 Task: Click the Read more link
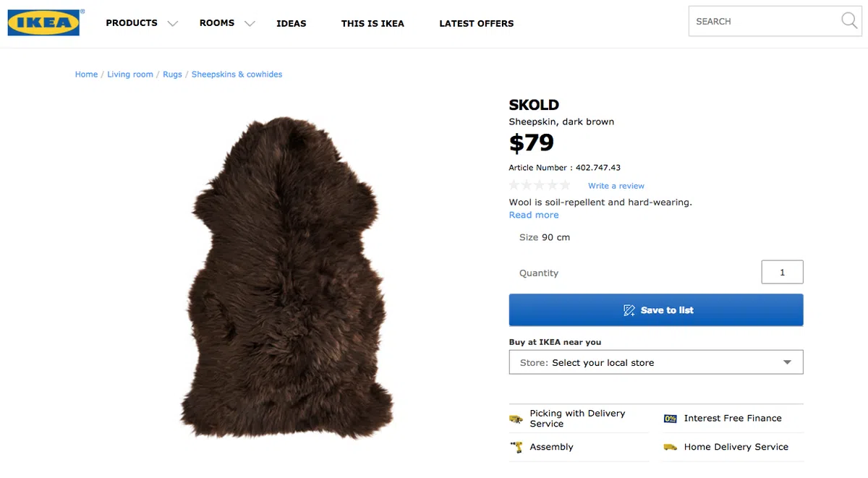pos(534,215)
